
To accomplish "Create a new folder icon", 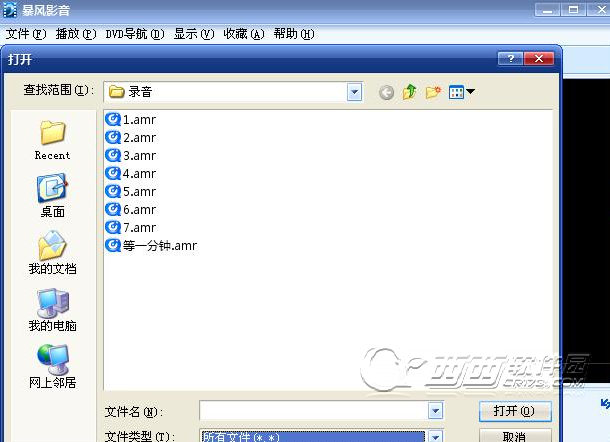I will pos(433,92).
